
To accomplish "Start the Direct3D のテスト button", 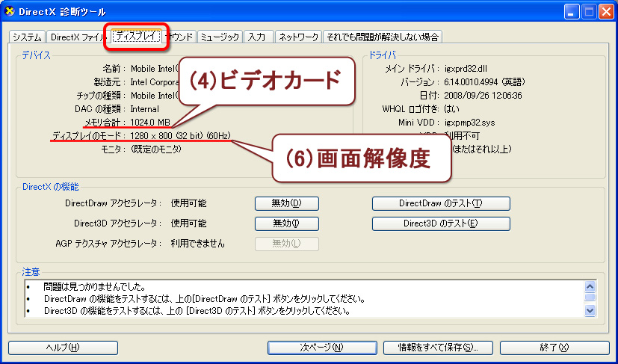I will (441, 223).
